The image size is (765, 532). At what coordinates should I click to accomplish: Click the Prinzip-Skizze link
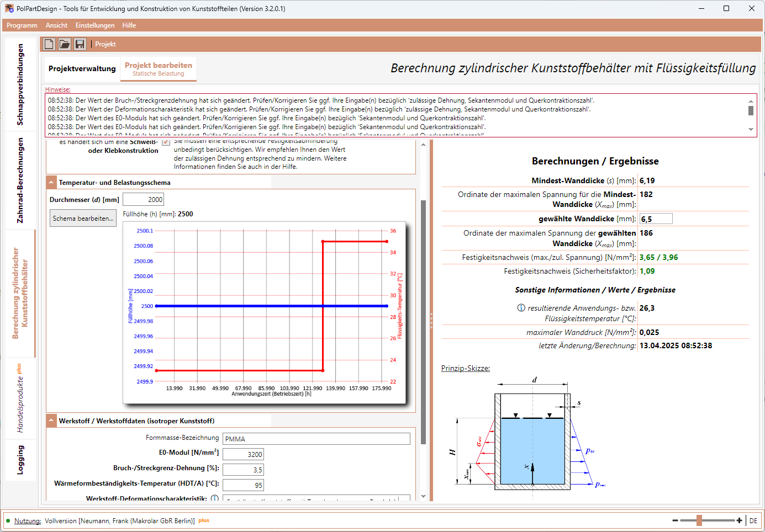click(x=466, y=368)
